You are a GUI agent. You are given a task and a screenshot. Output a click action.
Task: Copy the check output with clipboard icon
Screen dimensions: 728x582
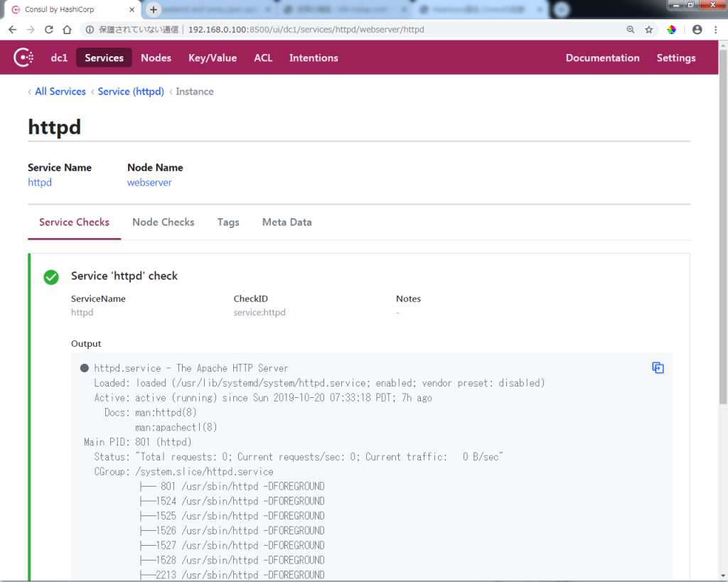(658, 368)
